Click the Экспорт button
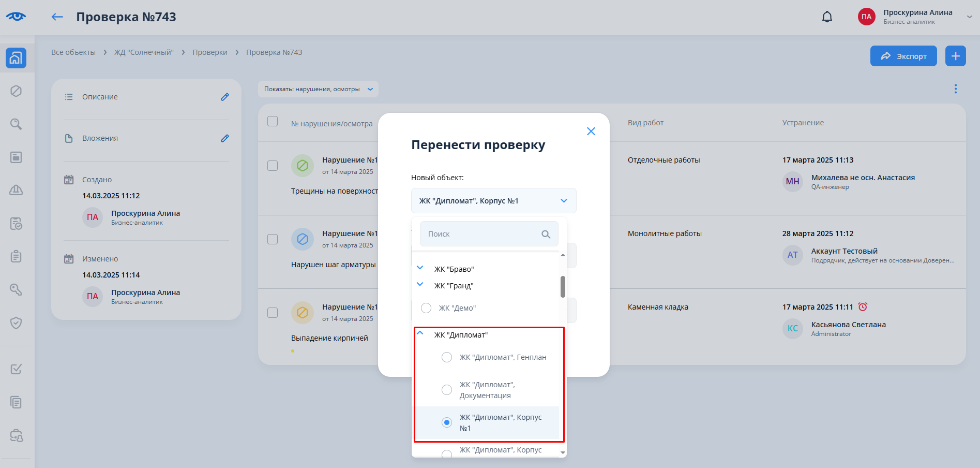Image resolution: width=980 pixels, height=468 pixels. click(x=903, y=56)
